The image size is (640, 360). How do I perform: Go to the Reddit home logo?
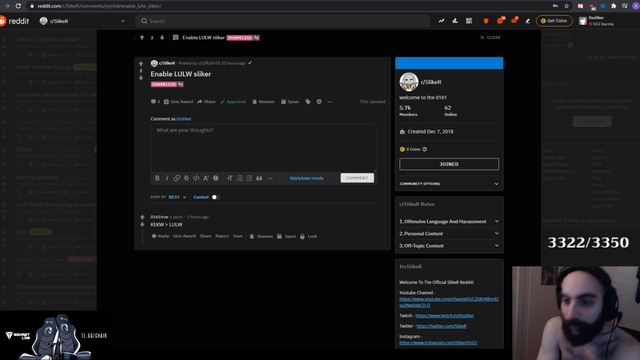(x=15, y=21)
